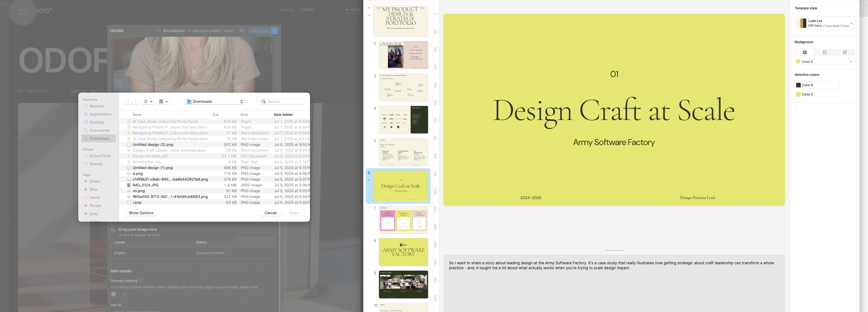Grab the notes panel resize handle

(614, 250)
